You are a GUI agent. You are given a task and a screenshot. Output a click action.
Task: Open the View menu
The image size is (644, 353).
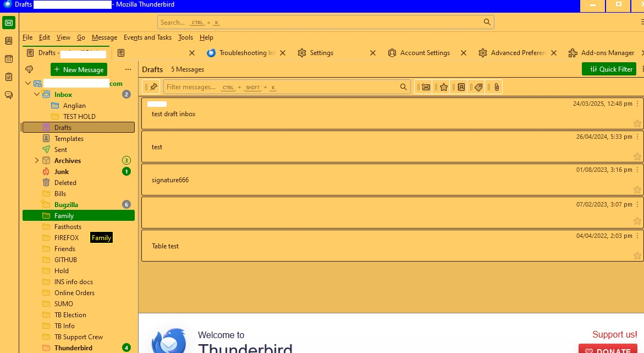63,37
